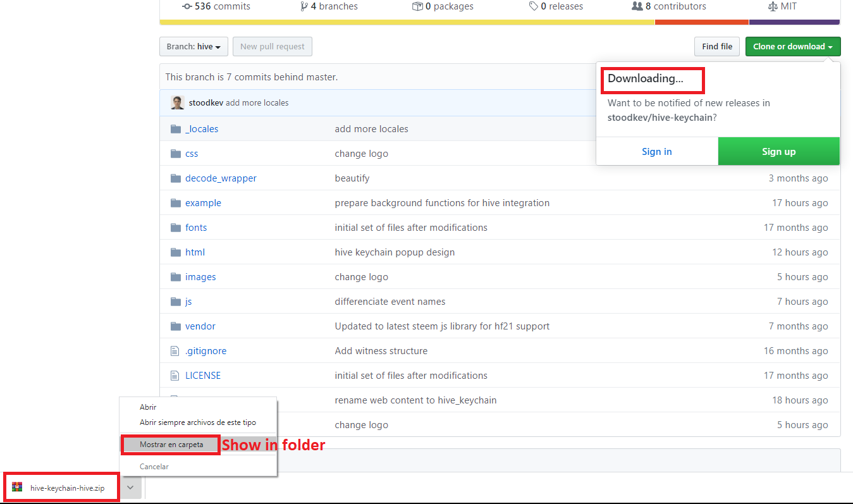Open the _locales folder
The width and height of the screenshot is (853, 504).
coord(202,129)
